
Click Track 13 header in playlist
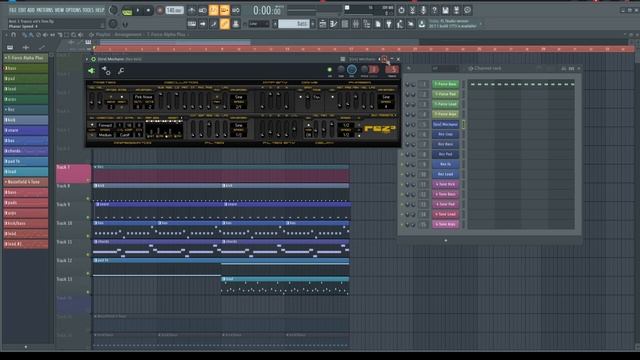[73, 285]
